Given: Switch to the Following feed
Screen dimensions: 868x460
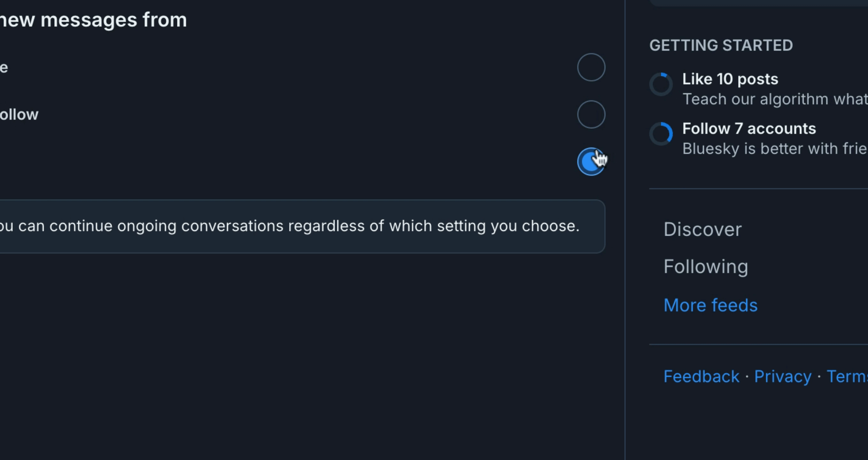Looking at the screenshot, I should coord(706,267).
